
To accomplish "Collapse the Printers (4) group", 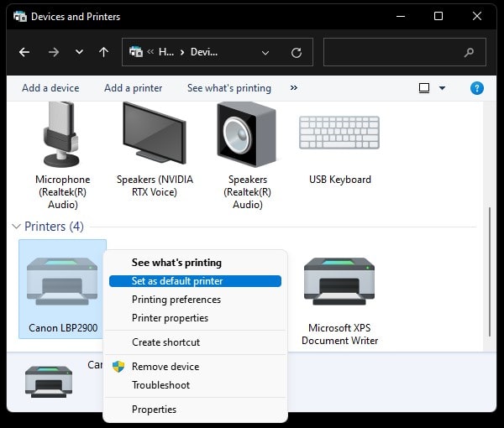I will [x=16, y=227].
